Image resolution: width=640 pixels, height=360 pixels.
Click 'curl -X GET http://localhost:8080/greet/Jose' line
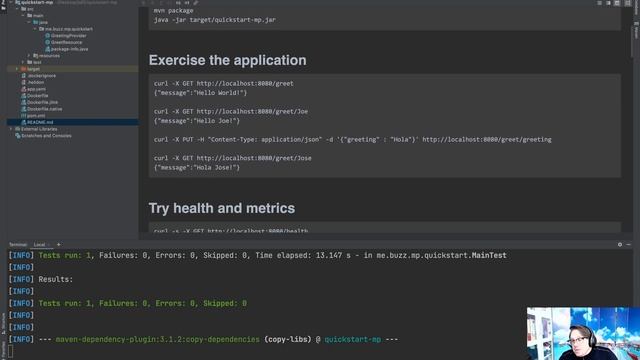coord(232,158)
